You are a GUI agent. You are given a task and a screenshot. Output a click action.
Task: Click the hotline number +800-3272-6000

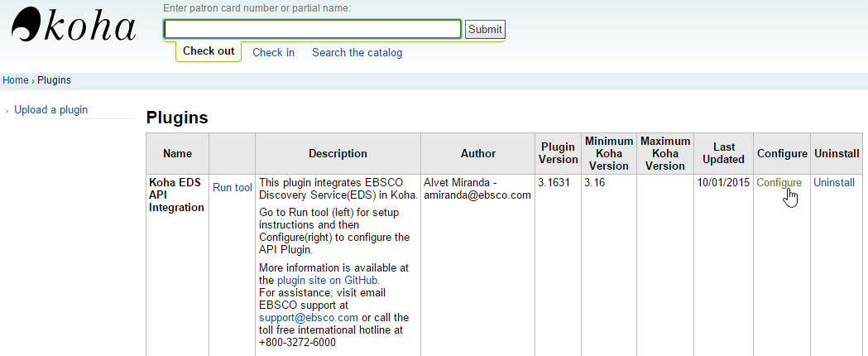click(x=297, y=343)
